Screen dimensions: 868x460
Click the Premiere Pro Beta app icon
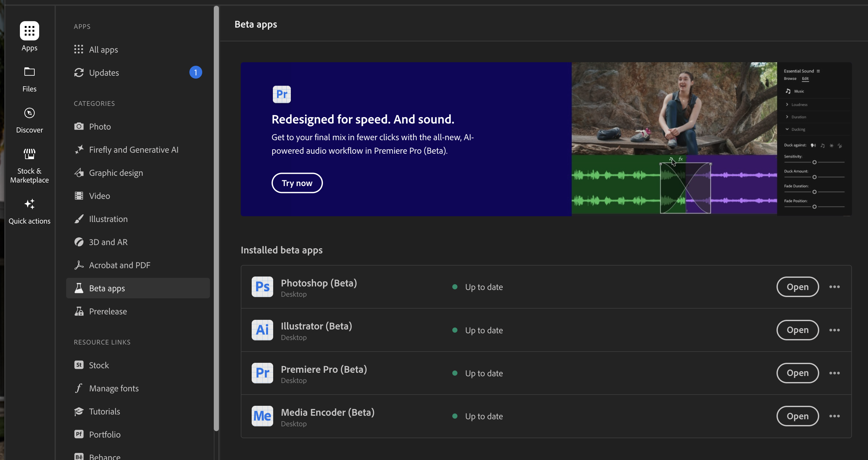click(262, 373)
